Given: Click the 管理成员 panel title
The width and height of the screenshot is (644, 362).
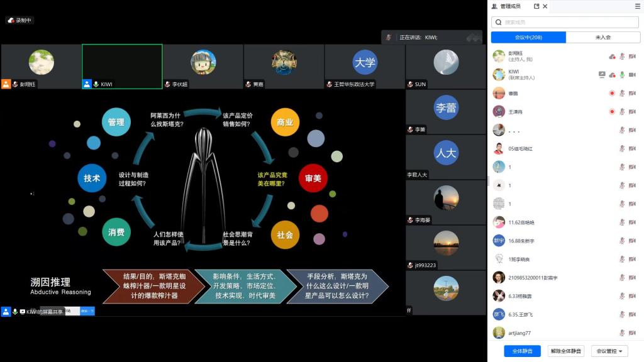Looking at the screenshot, I should pyautogui.click(x=510, y=6).
